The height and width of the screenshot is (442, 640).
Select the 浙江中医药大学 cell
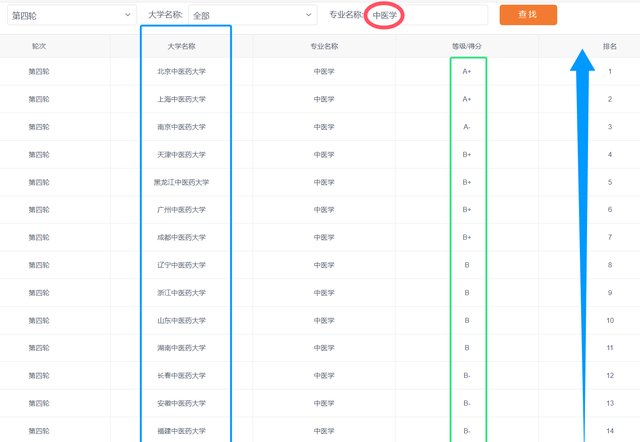click(x=182, y=293)
